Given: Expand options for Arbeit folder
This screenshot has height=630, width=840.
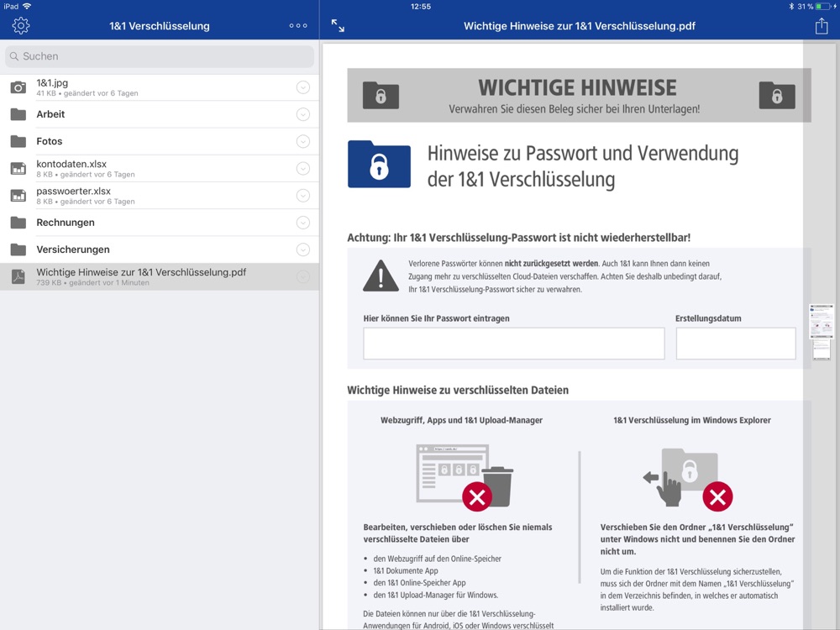Looking at the screenshot, I should (302, 114).
